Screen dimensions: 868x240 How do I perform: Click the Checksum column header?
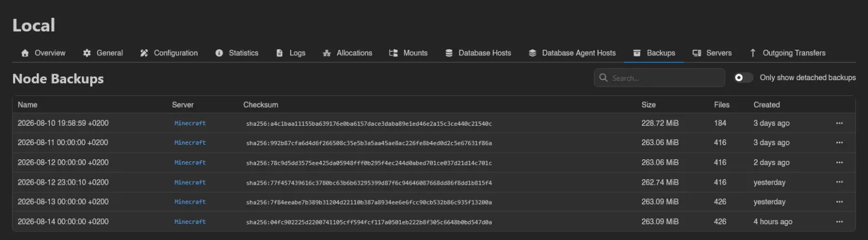[260, 105]
